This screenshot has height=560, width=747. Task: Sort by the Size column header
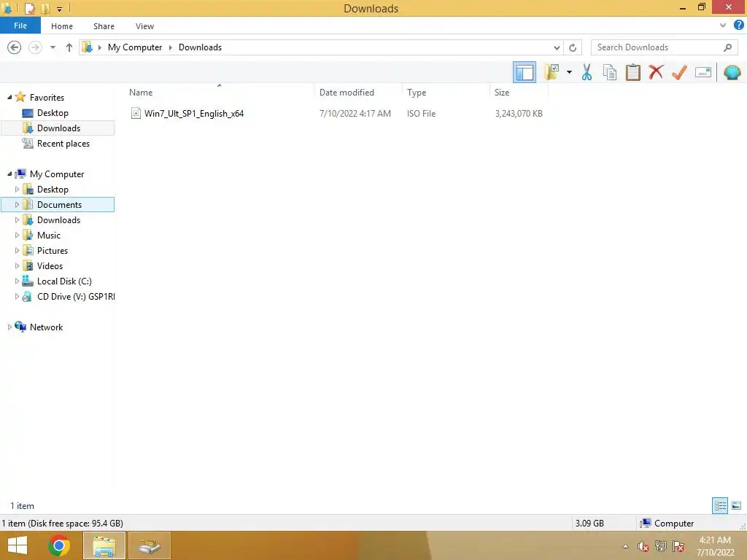502,93
